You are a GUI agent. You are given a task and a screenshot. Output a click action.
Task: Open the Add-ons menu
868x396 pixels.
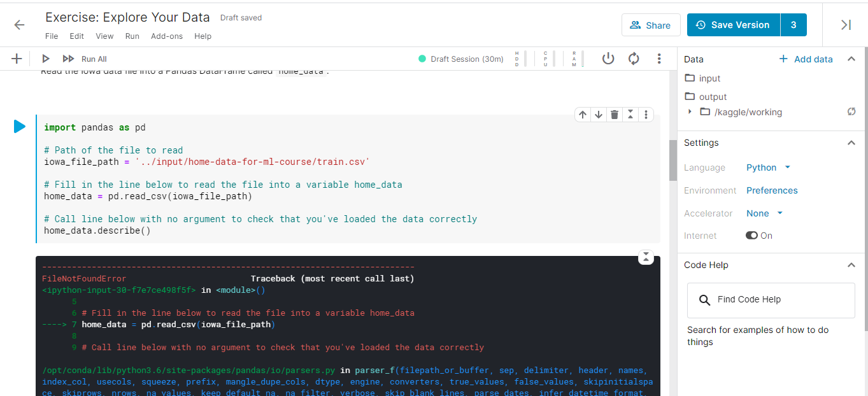[167, 36]
